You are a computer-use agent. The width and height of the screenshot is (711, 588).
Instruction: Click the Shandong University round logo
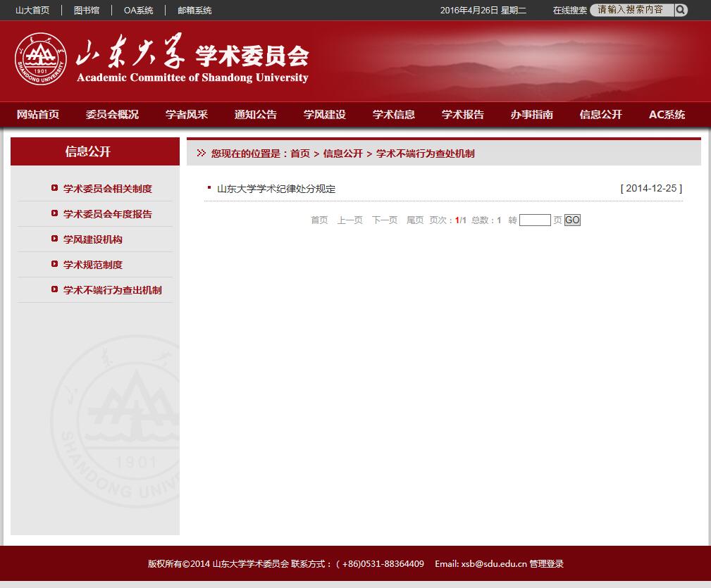[41, 59]
